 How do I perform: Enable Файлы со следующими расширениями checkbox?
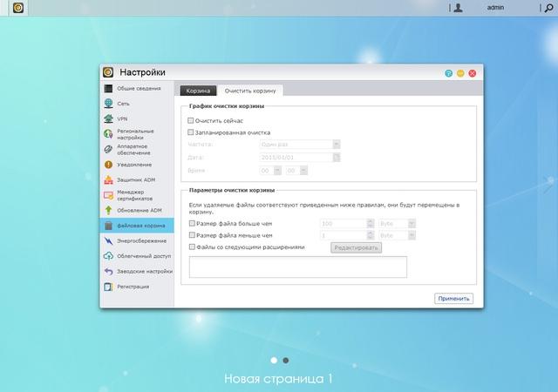pyautogui.click(x=192, y=247)
